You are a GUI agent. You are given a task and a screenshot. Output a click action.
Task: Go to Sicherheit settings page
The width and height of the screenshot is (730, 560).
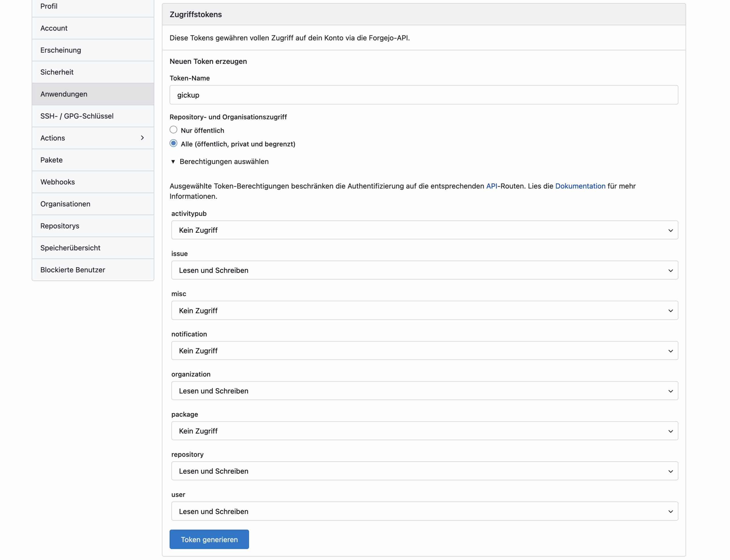tap(57, 72)
